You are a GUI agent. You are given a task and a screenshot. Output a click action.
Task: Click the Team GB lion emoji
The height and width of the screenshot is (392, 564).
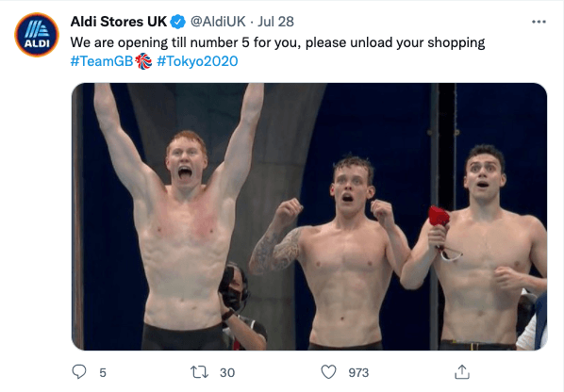pyautogui.click(x=143, y=61)
